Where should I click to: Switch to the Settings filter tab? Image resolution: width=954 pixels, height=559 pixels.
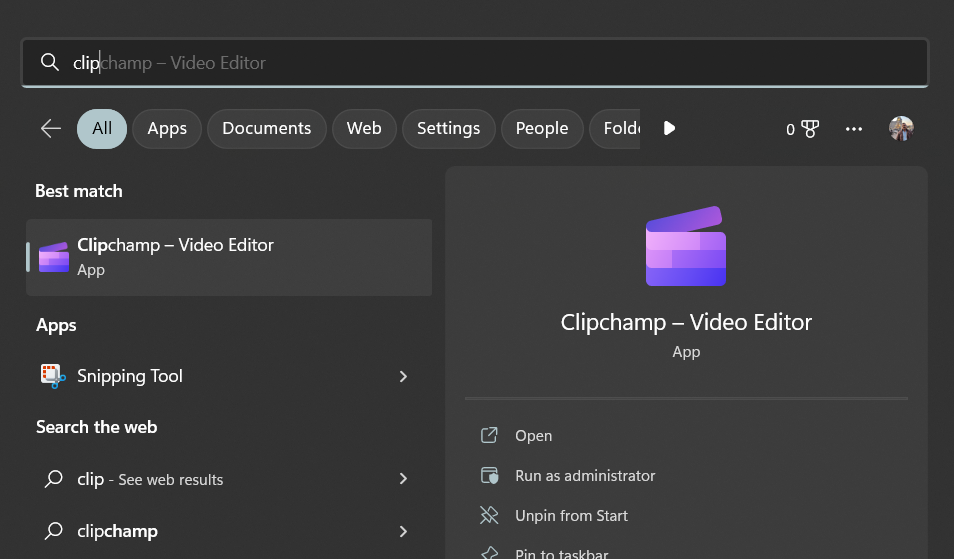pos(448,128)
